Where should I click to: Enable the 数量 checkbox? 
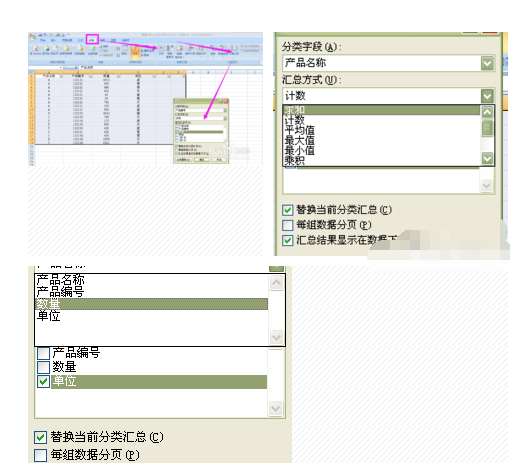click(43, 367)
